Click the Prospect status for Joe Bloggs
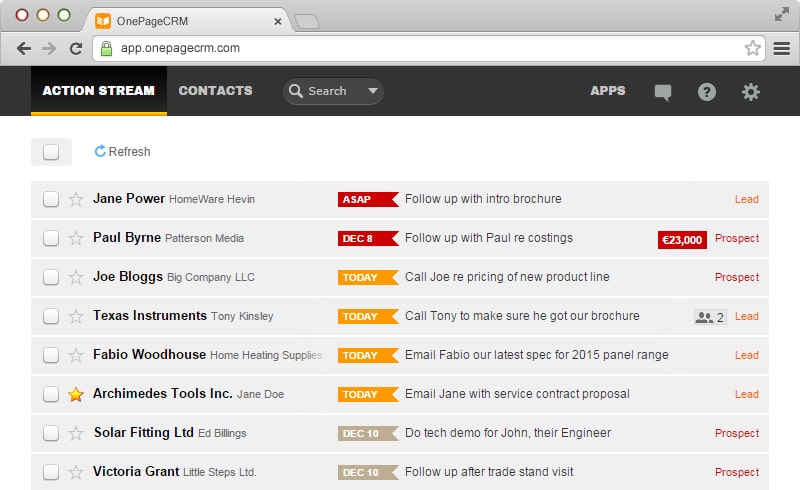 click(x=737, y=277)
